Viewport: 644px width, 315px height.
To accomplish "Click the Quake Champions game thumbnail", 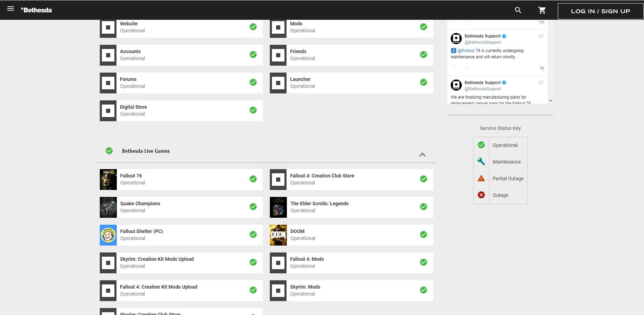I will (108, 207).
